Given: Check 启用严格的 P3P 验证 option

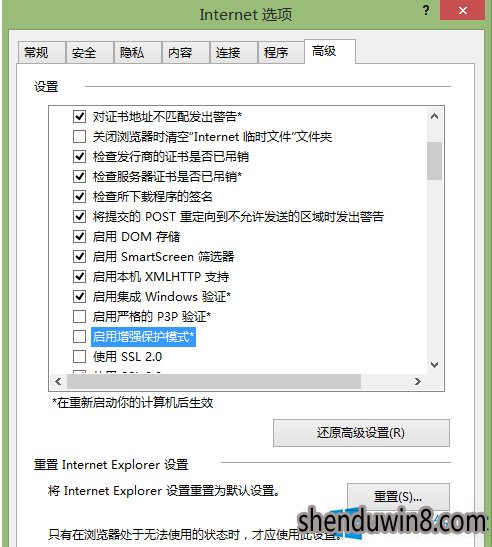Looking at the screenshot, I should pyautogui.click(x=80, y=316).
